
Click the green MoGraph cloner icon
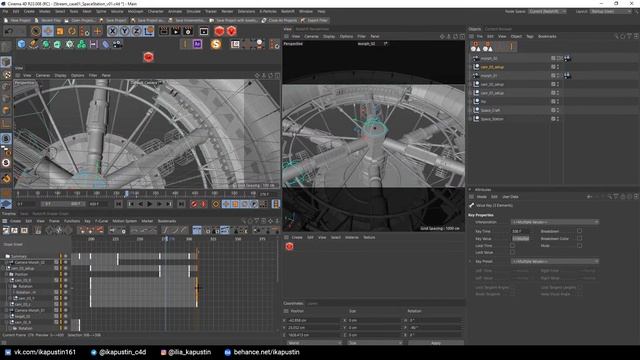pyautogui.click(x=82, y=44)
